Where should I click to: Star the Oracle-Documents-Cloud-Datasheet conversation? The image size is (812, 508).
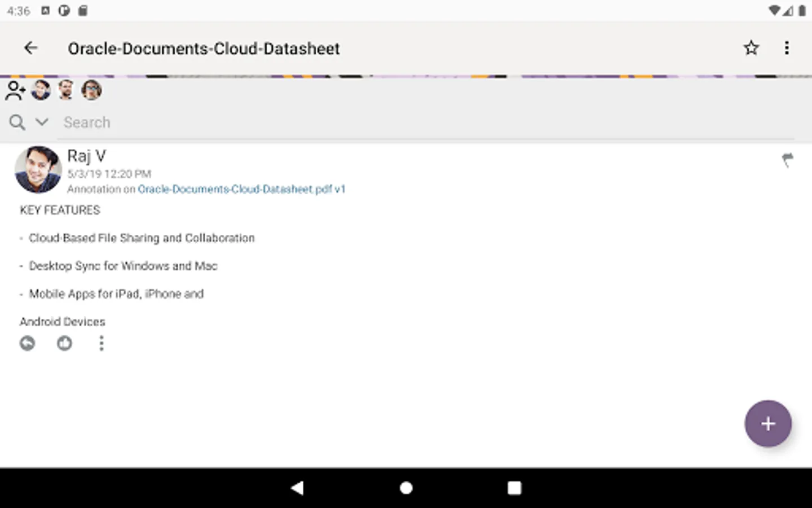pos(751,49)
